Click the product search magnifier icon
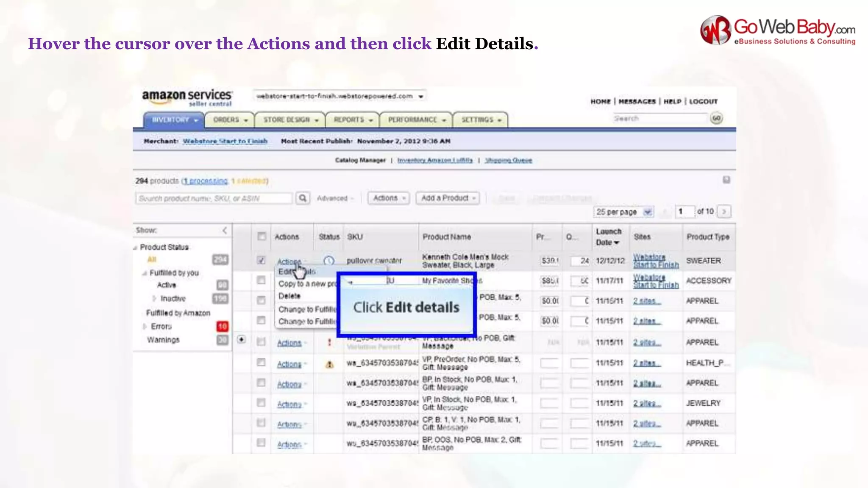Screen dimensions: 868x488 303,198
